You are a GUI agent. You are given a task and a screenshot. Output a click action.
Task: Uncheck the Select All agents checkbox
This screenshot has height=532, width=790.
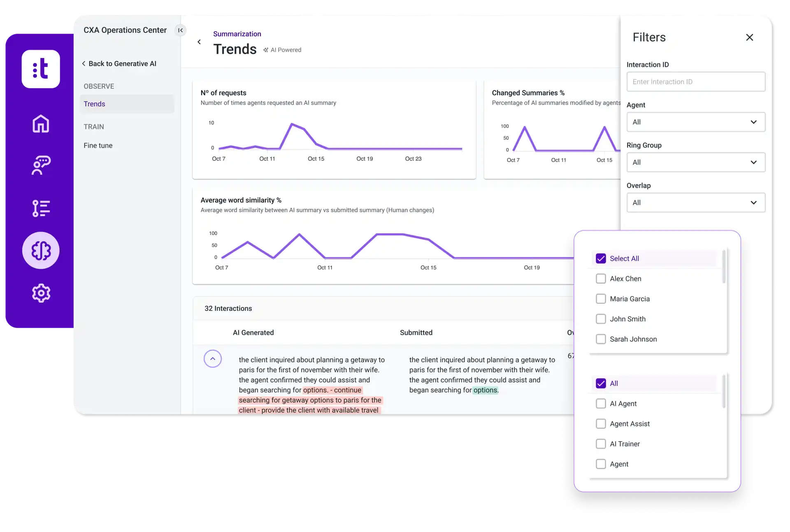click(x=601, y=258)
